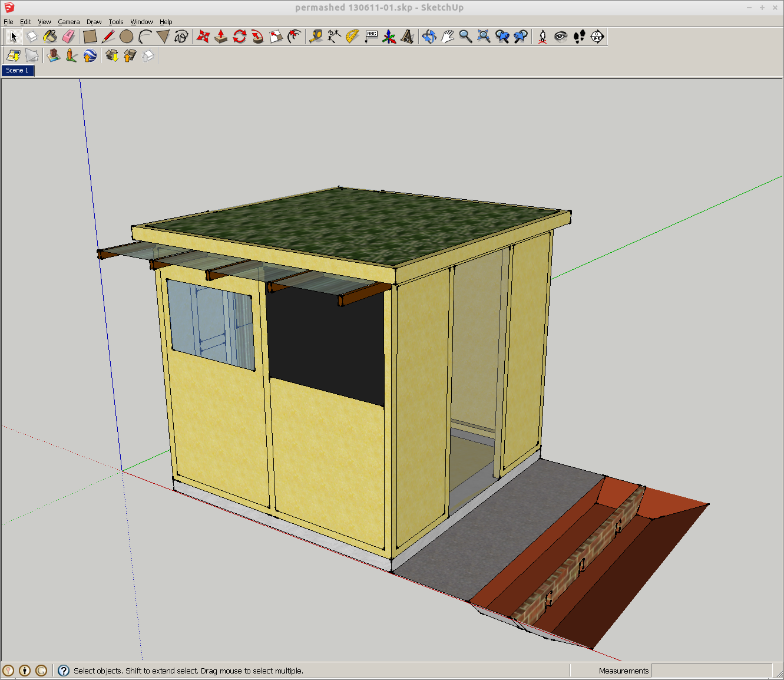Select the Pan hand tool

(x=448, y=37)
